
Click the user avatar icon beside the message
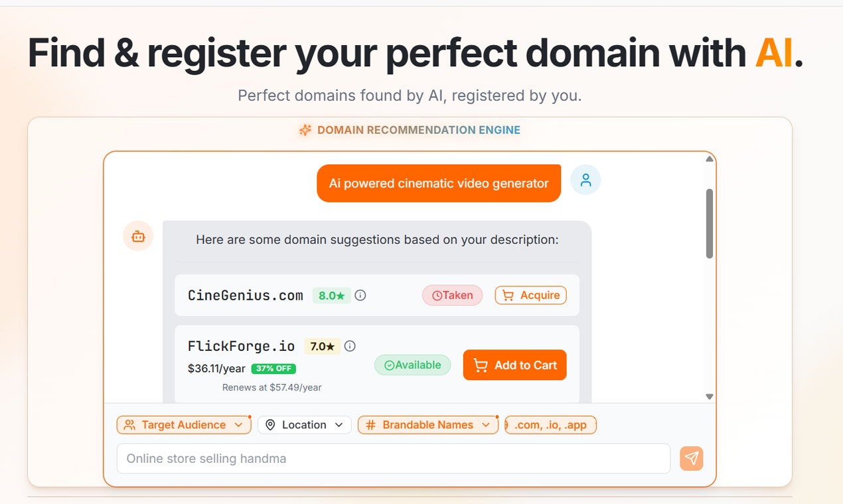pos(585,180)
